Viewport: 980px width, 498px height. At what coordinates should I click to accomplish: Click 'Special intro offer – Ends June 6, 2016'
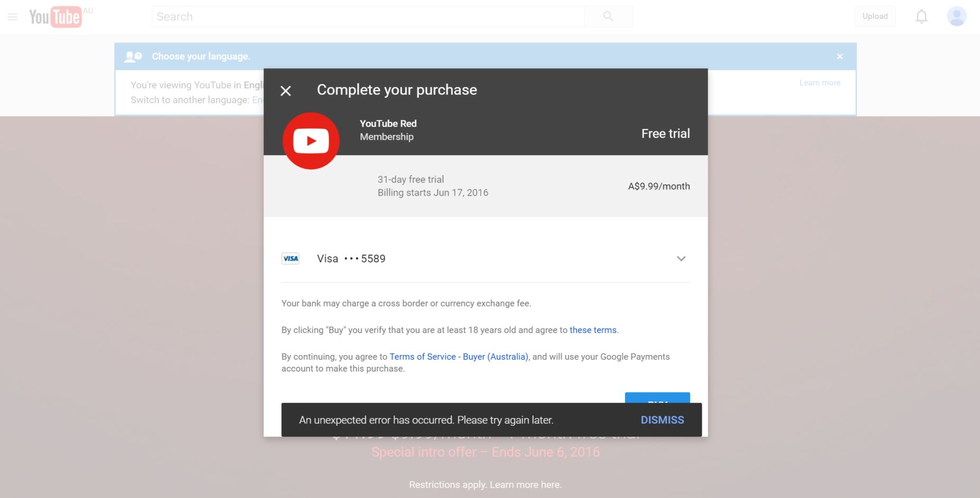[486, 452]
